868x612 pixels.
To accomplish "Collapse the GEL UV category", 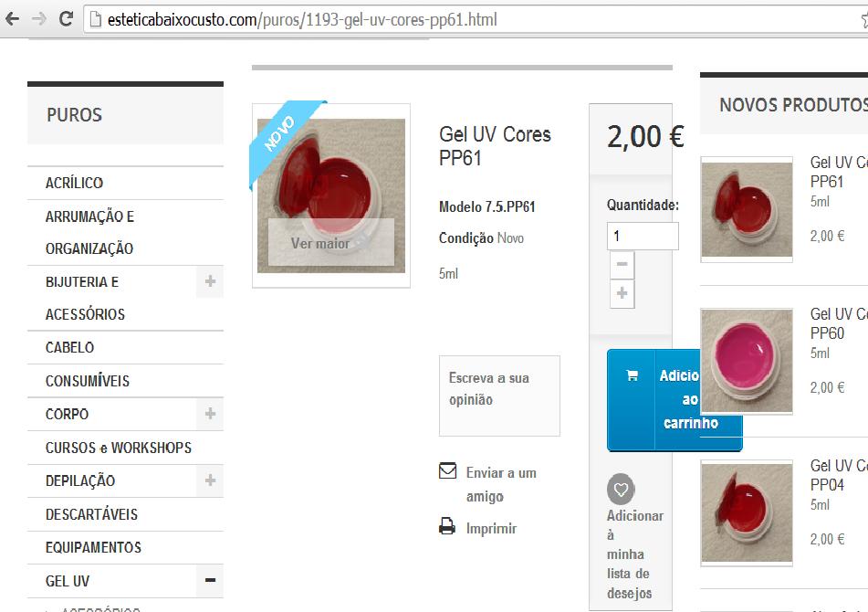I will click(x=210, y=580).
